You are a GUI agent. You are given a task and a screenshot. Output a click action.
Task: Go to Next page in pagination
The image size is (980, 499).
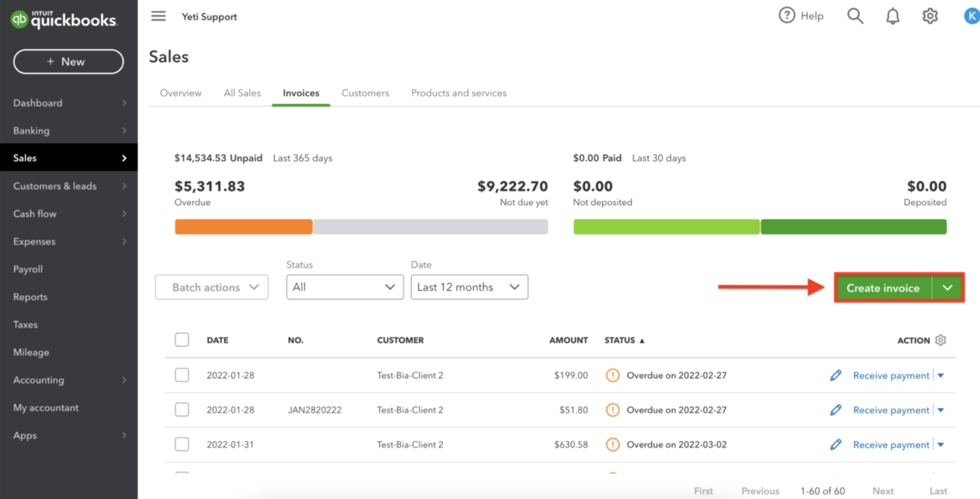(x=883, y=491)
